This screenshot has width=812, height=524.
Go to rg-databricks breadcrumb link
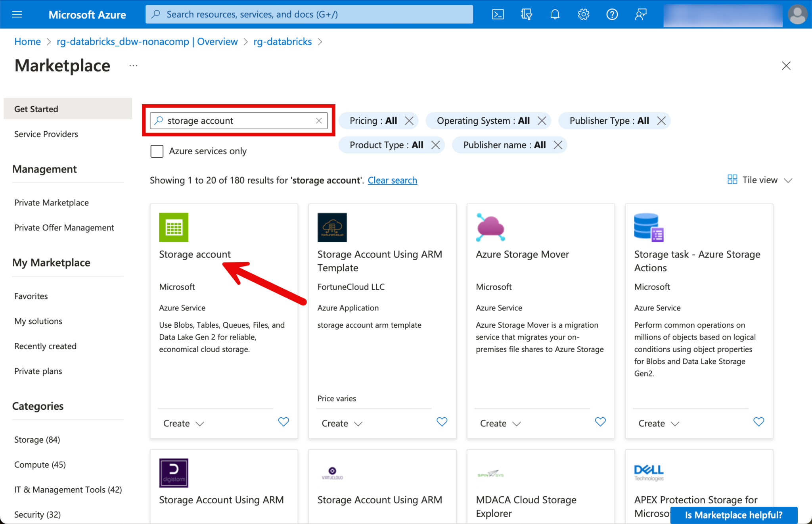click(282, 42)
